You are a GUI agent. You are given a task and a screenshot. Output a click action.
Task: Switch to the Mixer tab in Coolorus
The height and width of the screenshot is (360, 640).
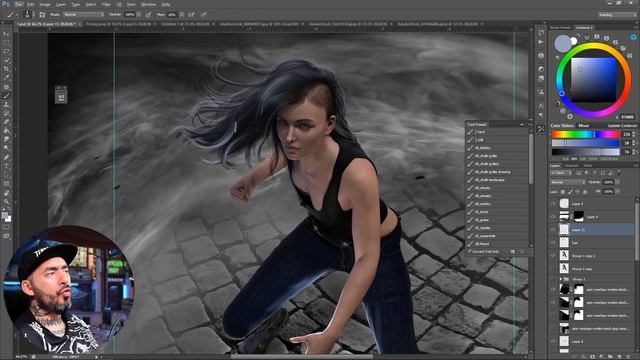coord(584,125)
